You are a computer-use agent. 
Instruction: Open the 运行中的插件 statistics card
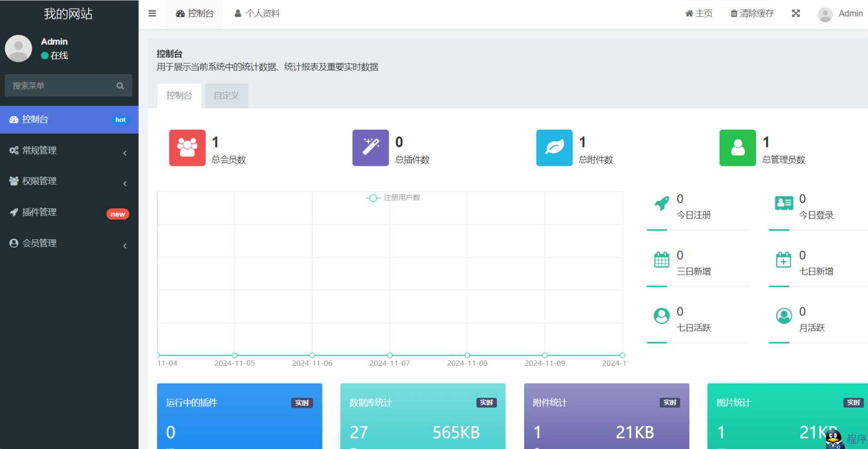coord(239,416)
